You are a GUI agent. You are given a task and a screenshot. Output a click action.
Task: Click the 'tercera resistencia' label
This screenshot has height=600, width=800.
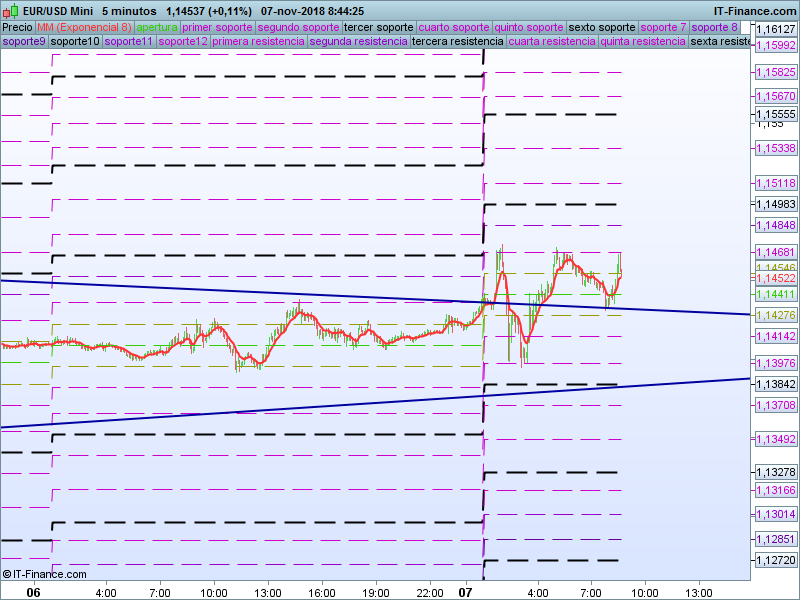tap(457, 42)
